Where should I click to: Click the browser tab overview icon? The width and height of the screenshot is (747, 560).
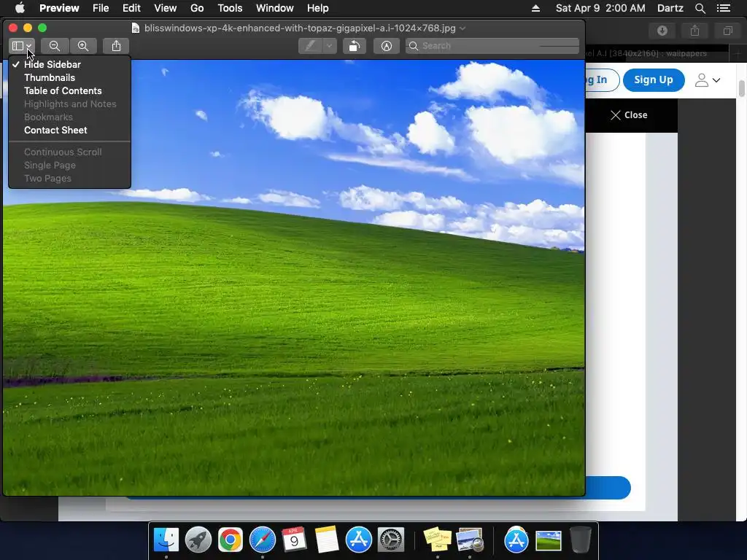pyautogui.click(x=728, y=31)
